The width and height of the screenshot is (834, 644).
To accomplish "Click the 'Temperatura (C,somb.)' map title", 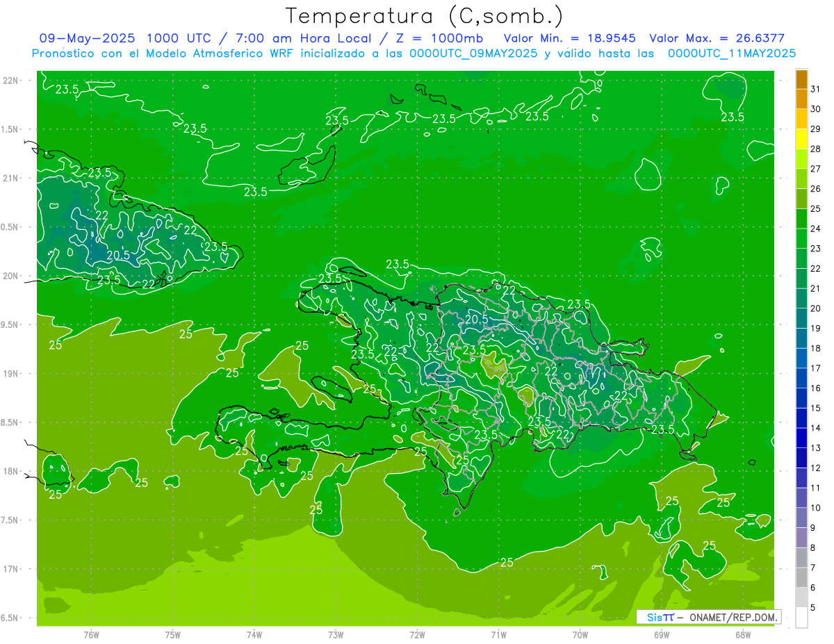I will pyautogui.click(x=425, y=16).
